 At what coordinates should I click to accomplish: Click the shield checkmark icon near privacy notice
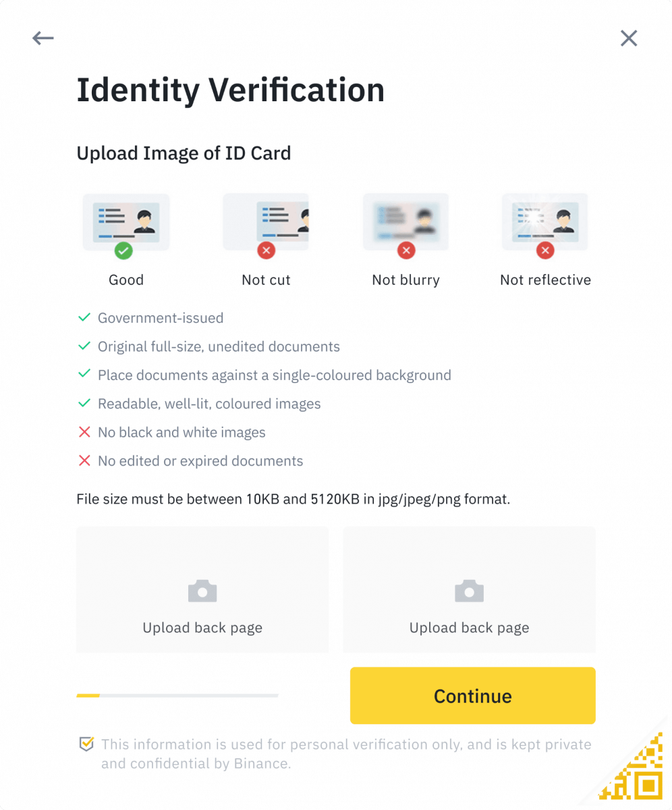click(86, 744)
